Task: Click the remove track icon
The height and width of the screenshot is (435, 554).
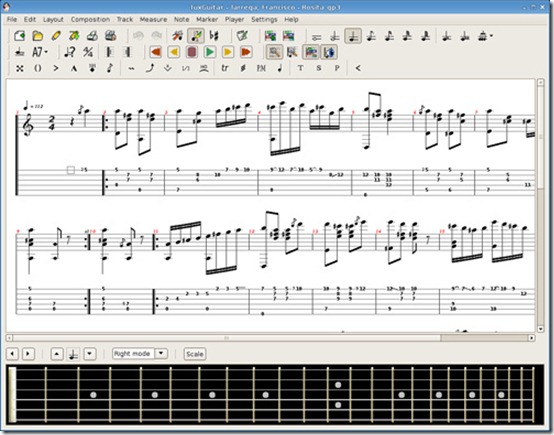Action: [288, 36]
